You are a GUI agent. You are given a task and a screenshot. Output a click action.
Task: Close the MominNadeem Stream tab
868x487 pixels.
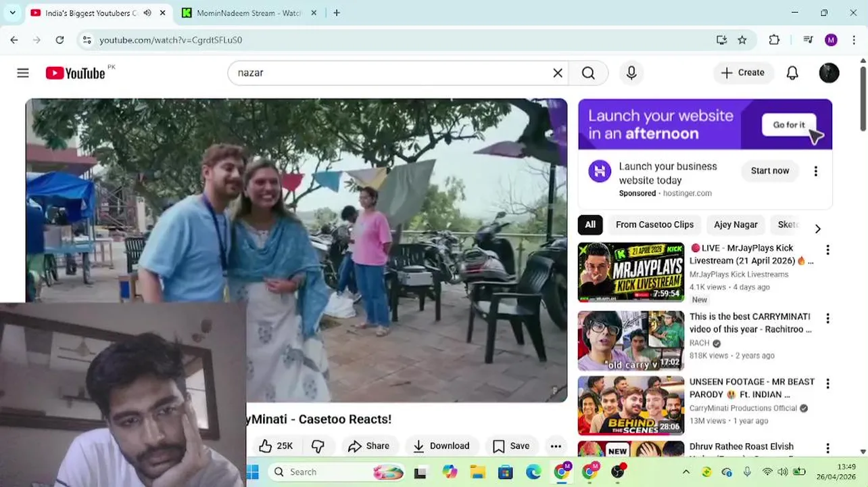click(314, 13)
